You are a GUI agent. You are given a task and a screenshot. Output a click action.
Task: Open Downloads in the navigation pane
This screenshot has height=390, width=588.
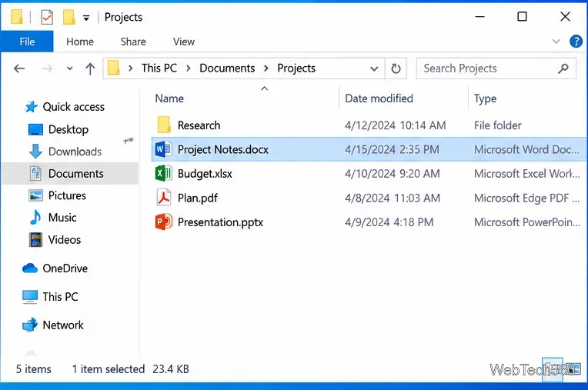tap(75, 152)
